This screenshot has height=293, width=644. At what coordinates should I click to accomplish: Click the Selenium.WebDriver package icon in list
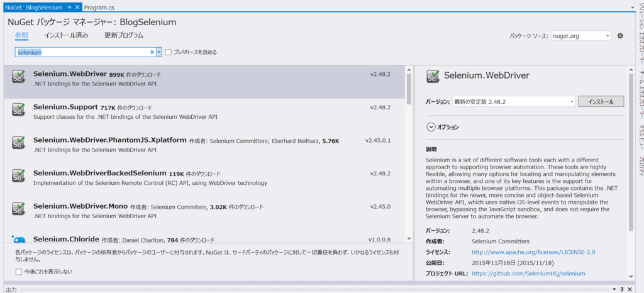(x=18, y=77)
